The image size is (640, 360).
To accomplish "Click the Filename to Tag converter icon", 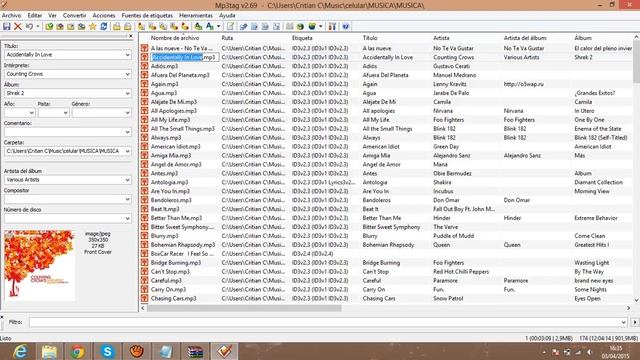I will (x=152, y=27).
